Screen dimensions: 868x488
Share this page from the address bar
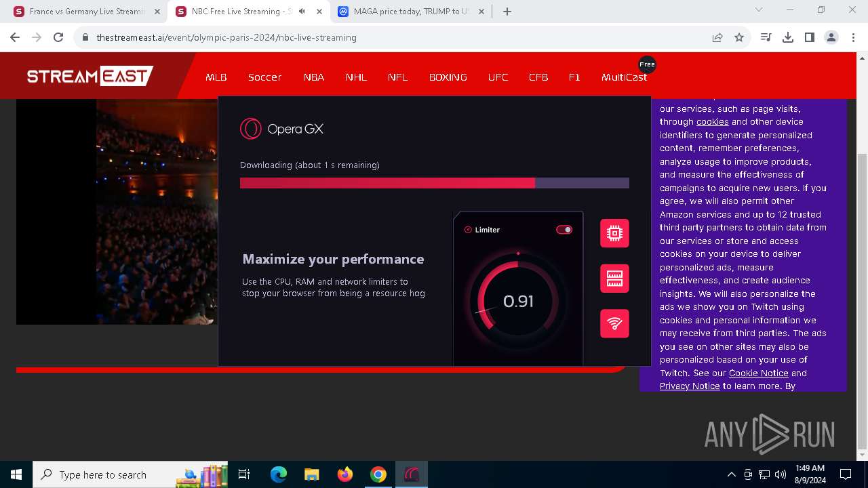coord(717,37)
